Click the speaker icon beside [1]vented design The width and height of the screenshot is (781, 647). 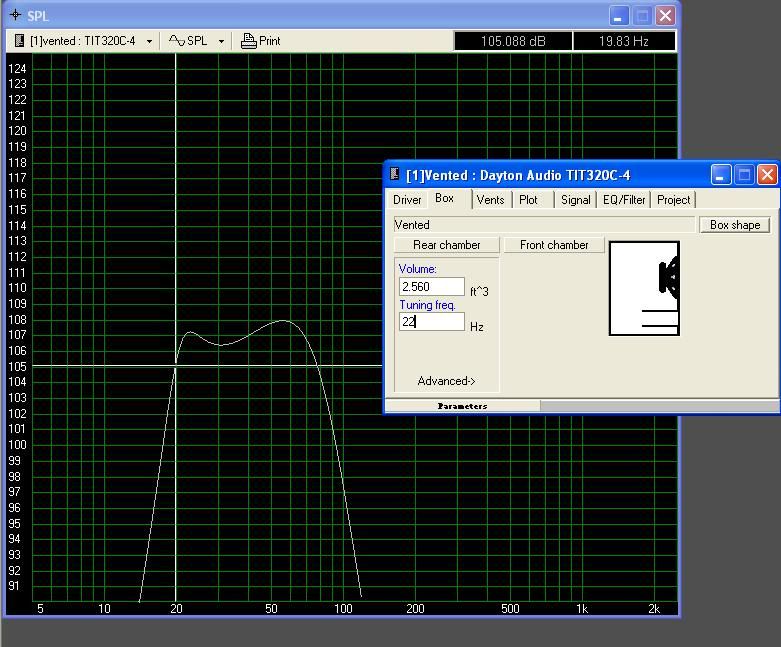[19, 41]
